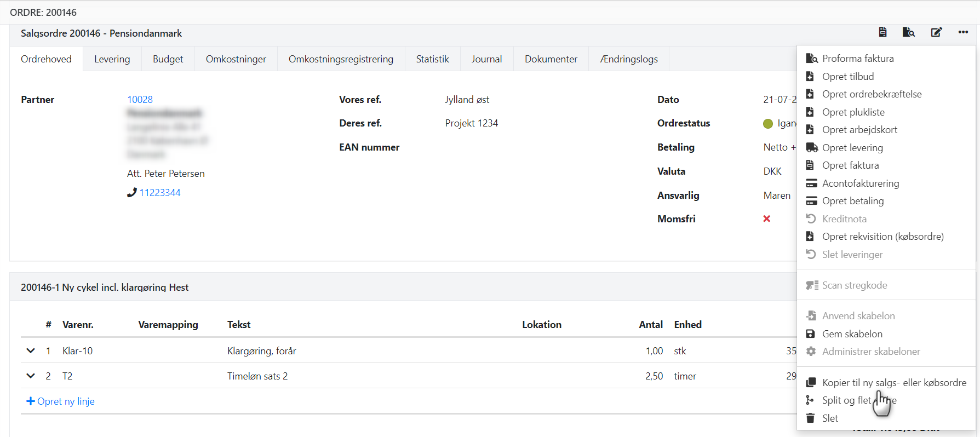980x437 pixels.
Task: Click the save icon for Gem skabelon
Action: tap(811, 334)
